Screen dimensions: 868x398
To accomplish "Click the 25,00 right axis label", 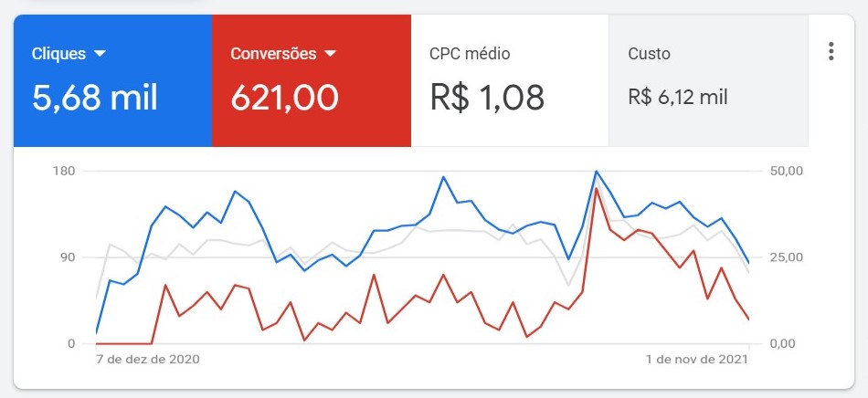I will tap(787, 257).
